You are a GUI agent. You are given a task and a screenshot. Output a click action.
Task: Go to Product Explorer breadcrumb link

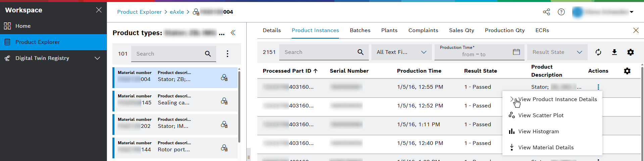pyautogui.click(x=139, y=12)
